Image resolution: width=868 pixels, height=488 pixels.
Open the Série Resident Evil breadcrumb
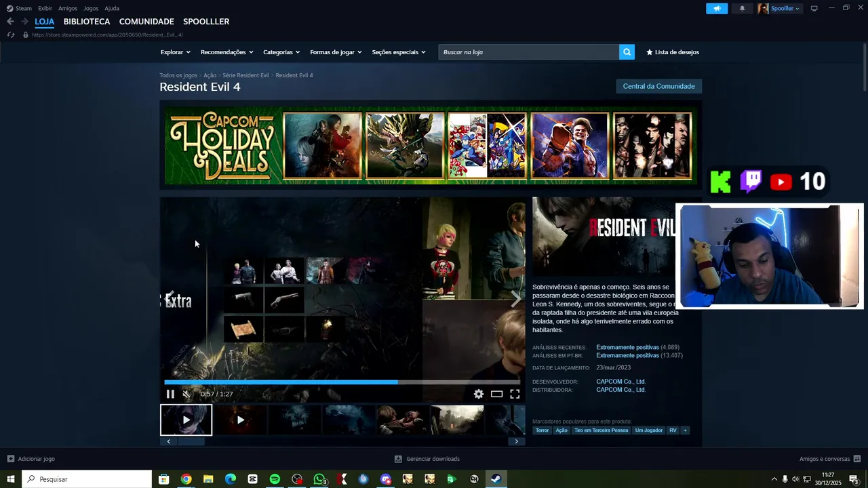(x=245, y=75)
